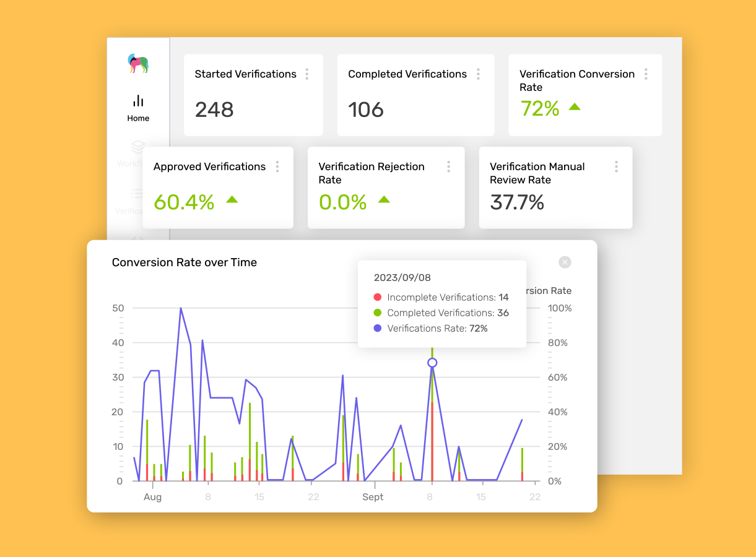Toggle the Verifications Rate legend dot

pos(376,328)
